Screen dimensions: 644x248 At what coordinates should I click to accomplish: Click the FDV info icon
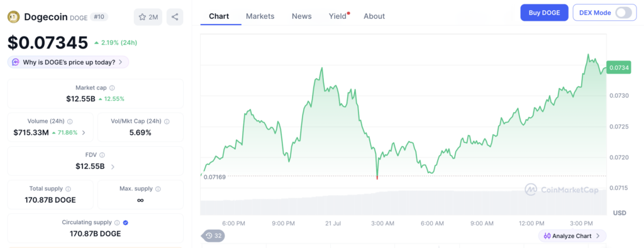[x=102, y=155]
